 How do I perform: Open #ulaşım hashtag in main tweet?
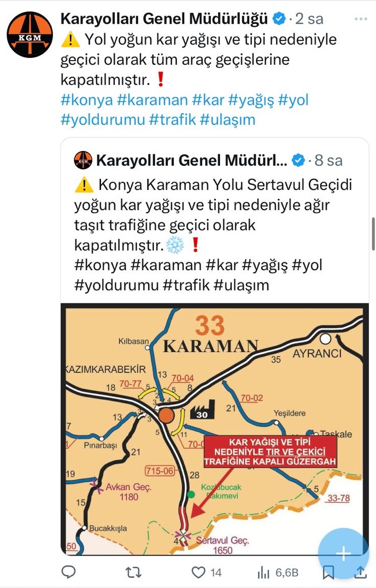pyautogui.click(x=228, y=120)
